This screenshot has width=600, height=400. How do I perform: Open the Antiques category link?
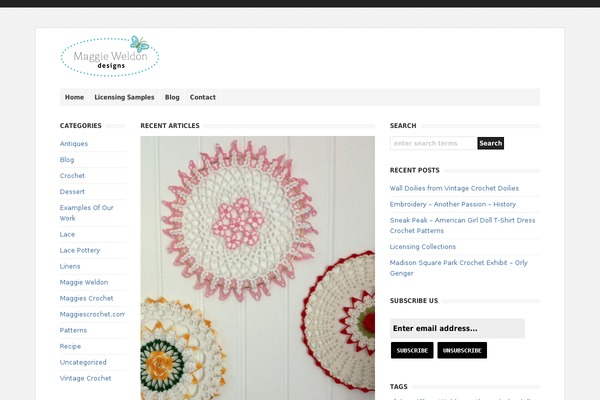pos(74,144)
